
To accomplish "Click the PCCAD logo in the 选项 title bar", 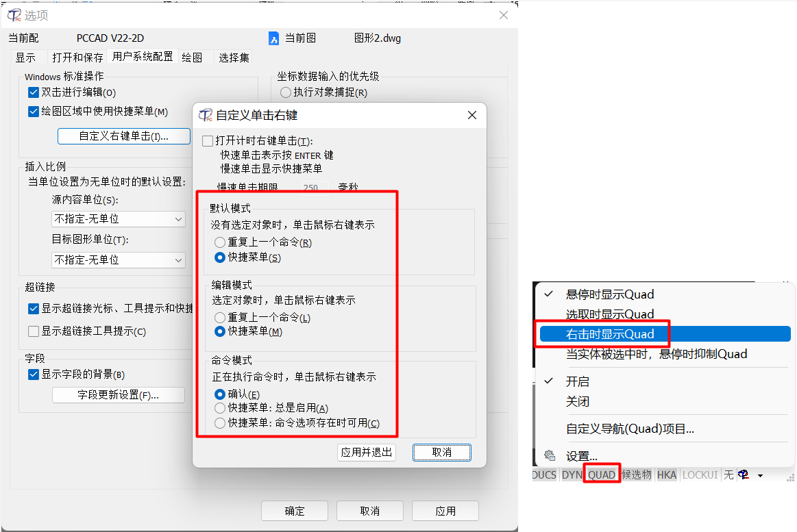I will (14, 15).
